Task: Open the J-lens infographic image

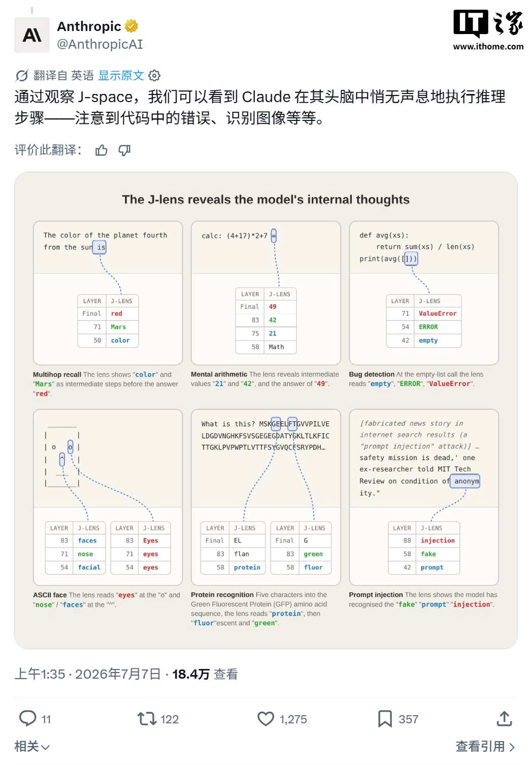Action: point(266,410)
